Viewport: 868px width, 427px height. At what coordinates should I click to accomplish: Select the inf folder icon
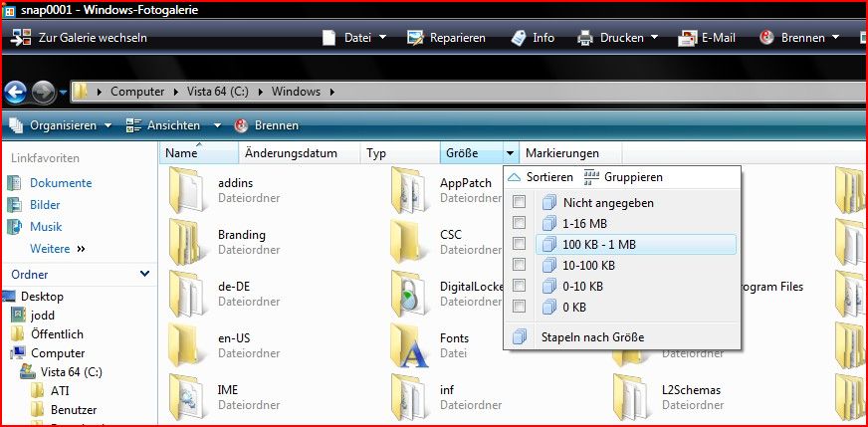408,398
